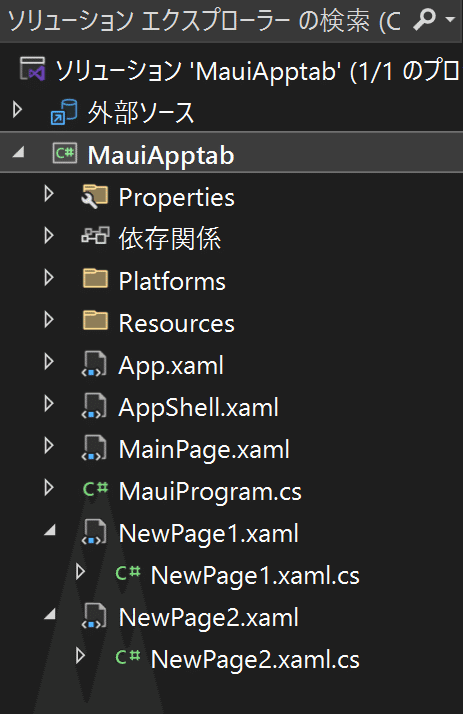The image size is (463, 714).
Task: Select the Properties item
Action: [177, 198]
